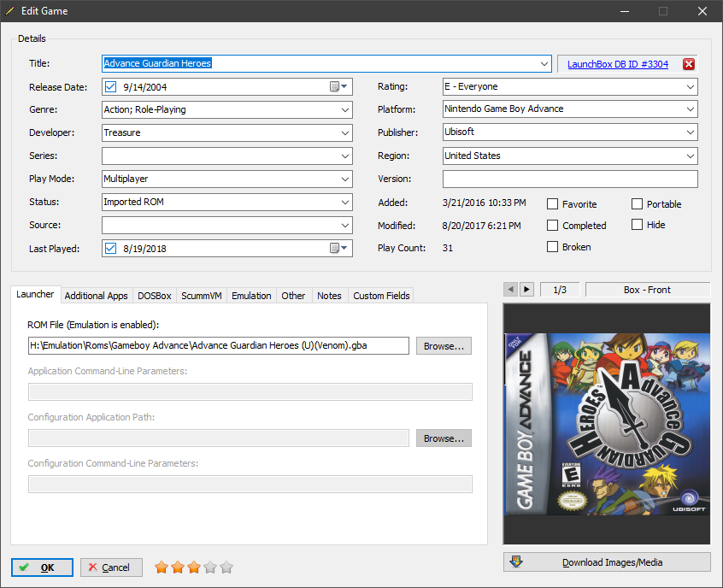Click the image counter 1/3 field

click(560, 290)
